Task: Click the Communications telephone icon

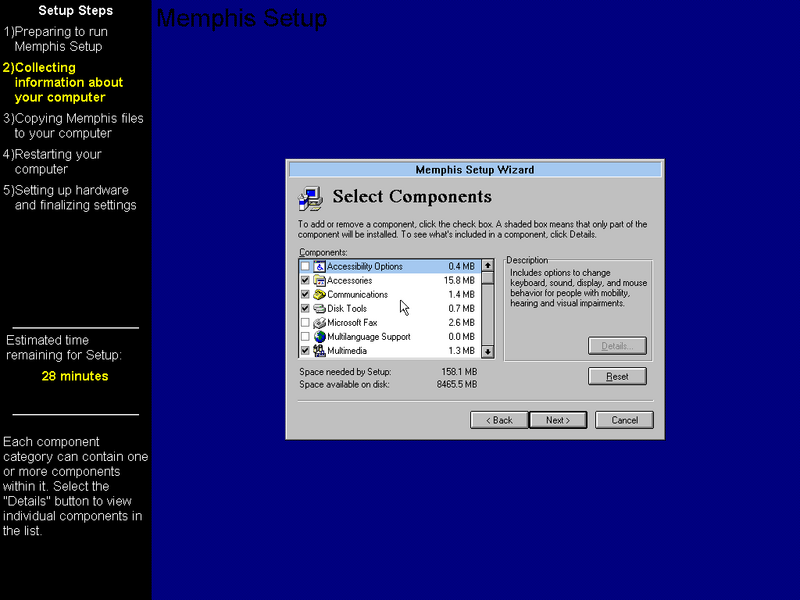Action: click(x=319, y=294)
